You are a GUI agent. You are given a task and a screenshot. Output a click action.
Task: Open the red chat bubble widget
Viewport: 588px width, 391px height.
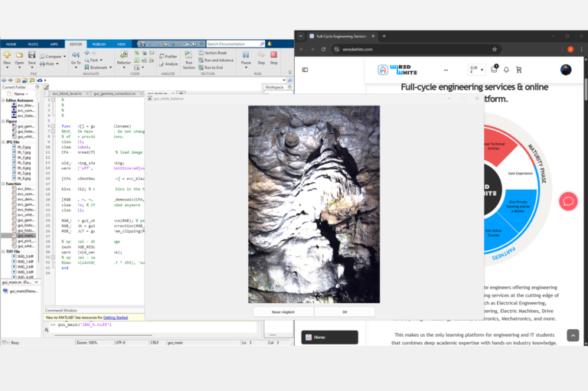[x=568, y=201]
